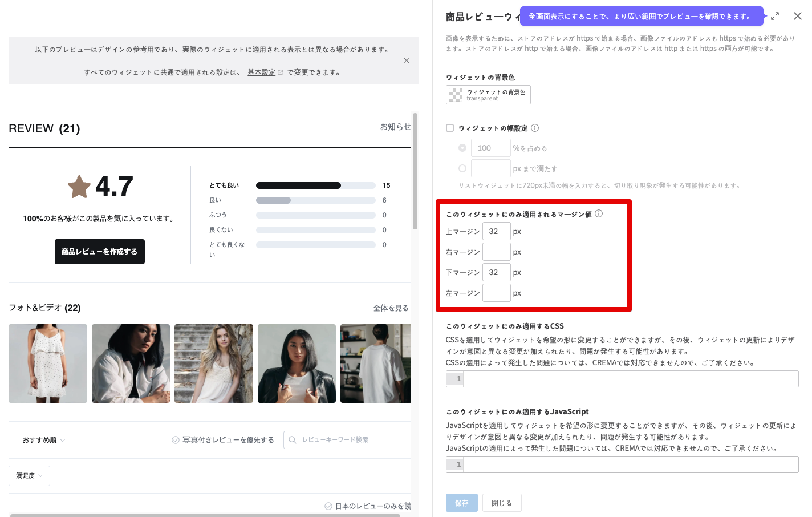Screen dimensions: 812x517
Task: Click the fullscreen expand icon
Action: click(x=774, y=17)
